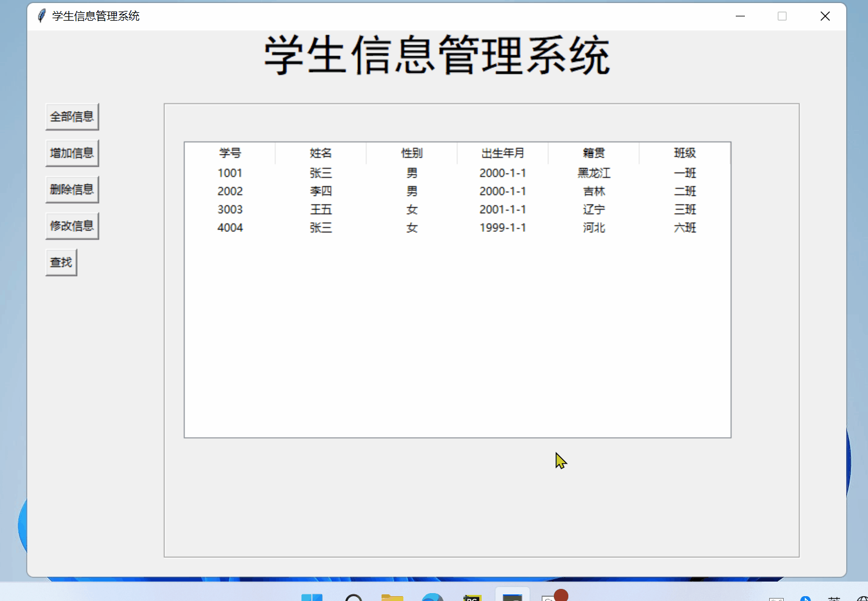Select the row for student 3003 王五
The width and height of the screenshot is (868, 601).
pyautogui.click(x=412, y=209)
